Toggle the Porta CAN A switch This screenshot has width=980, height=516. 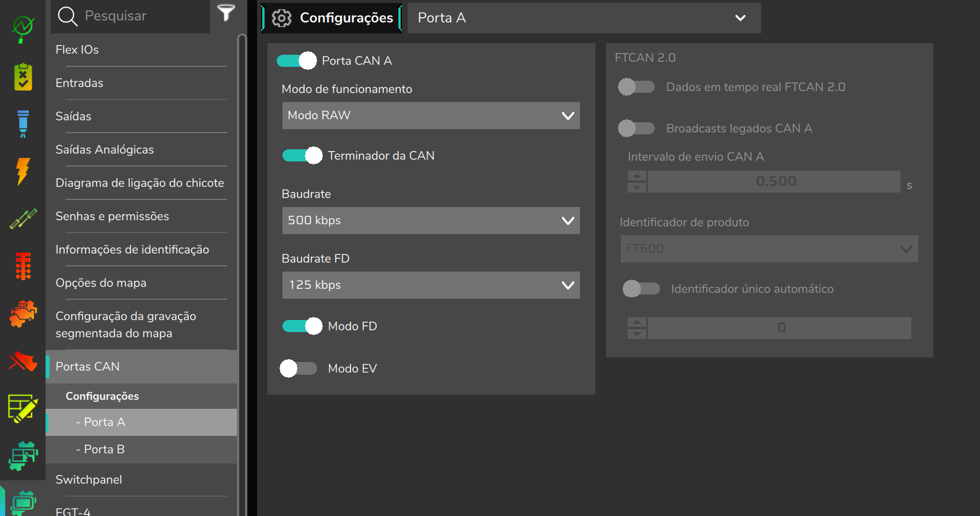click(x=296, y=61)
